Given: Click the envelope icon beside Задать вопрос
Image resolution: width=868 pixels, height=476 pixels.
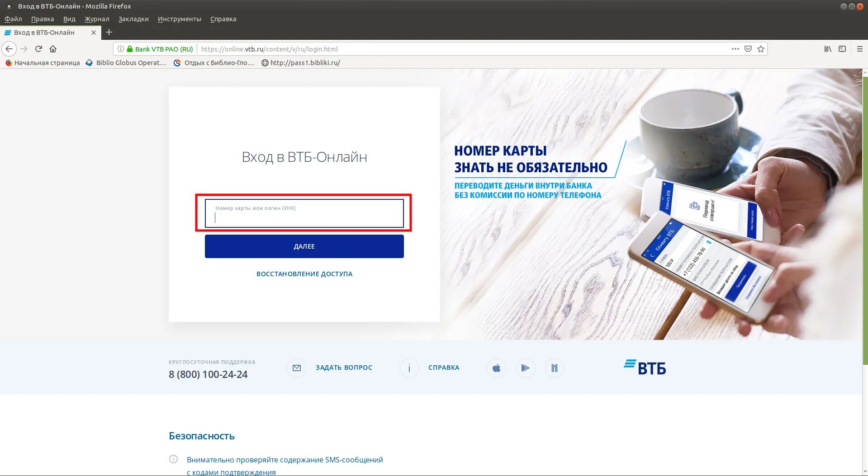Looking at the screenshot, I should coord(297,368).
